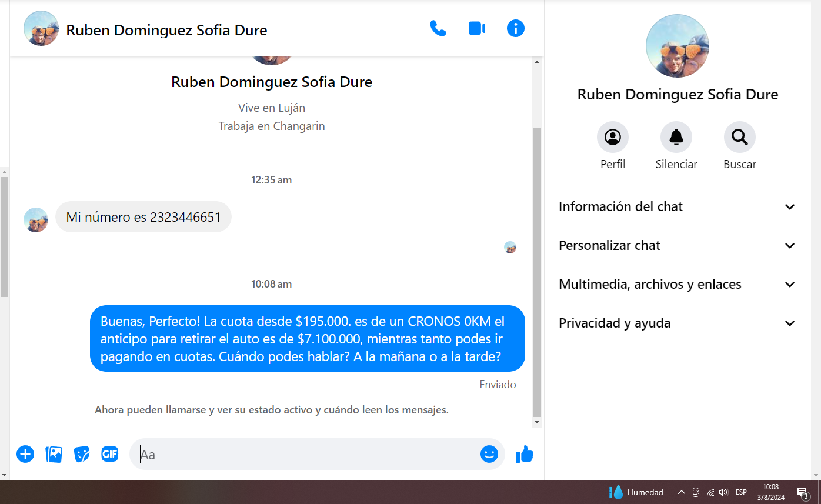Viewport: 821px width, 504px height.
Task: Expand Información del chat section
Action: (676, 207)
